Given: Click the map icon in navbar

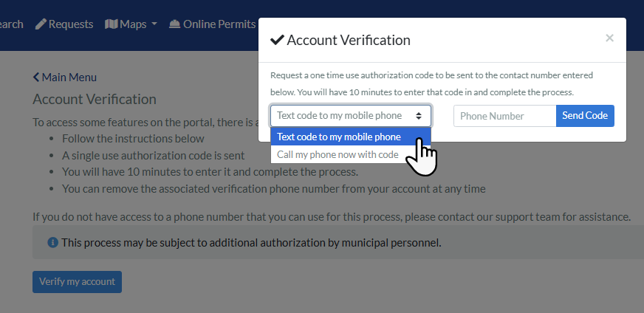Looking at the screenshot, I should click(112, 24).
